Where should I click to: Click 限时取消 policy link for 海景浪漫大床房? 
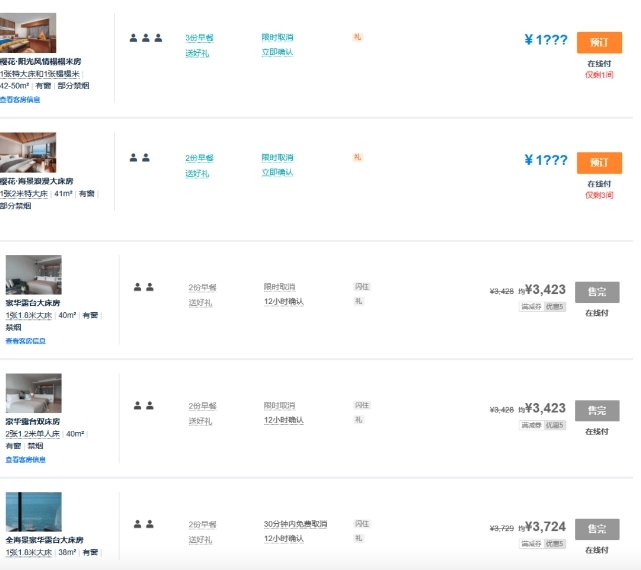[x=277, y=158]
